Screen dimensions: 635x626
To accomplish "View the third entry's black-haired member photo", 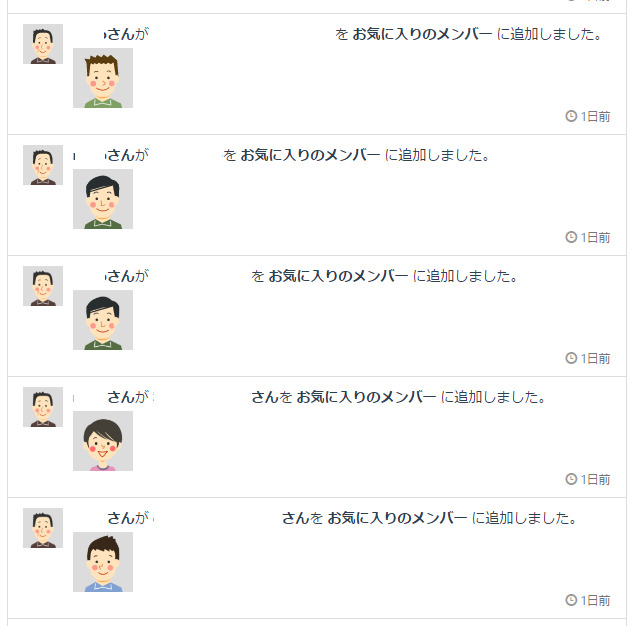I will click(103, 320).
